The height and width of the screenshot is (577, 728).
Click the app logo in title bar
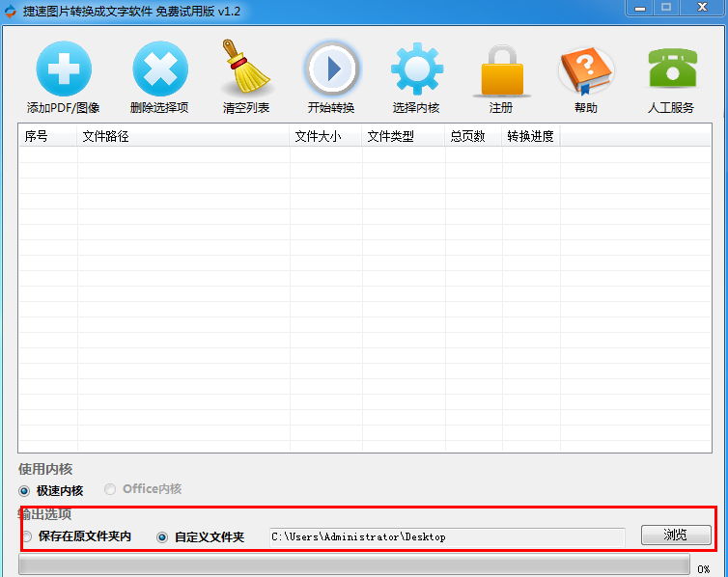click(x=10, y=12)
